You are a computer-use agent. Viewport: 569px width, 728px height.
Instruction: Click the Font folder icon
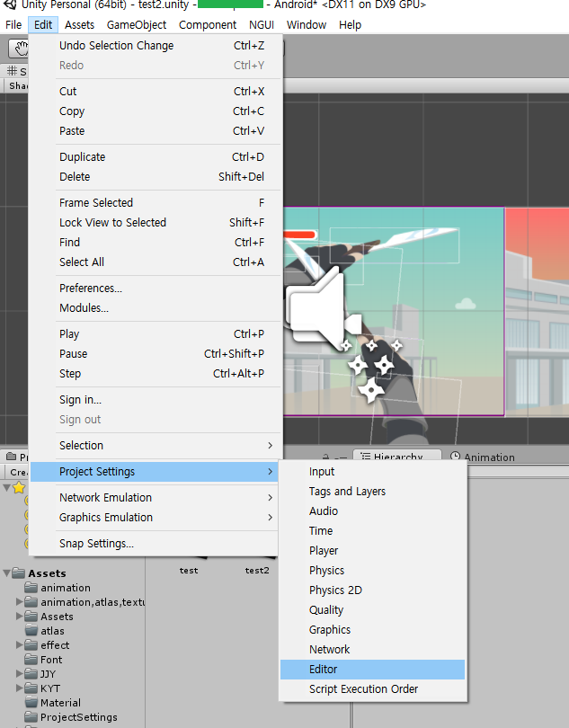click(x=32, y=660)
